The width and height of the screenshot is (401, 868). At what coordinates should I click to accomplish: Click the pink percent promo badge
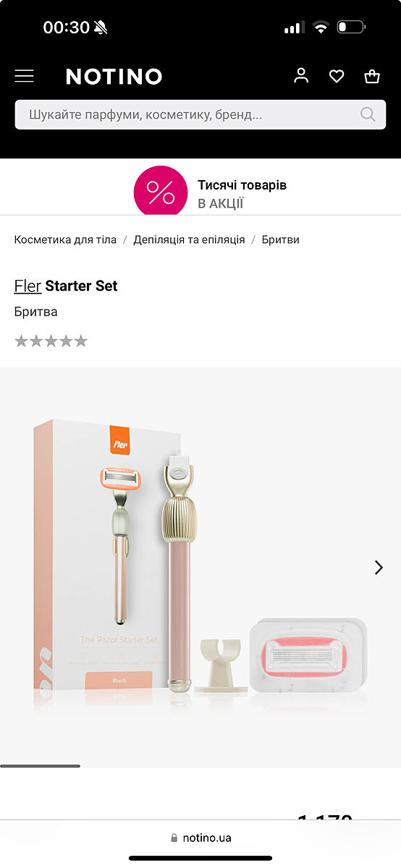point(161,191)
